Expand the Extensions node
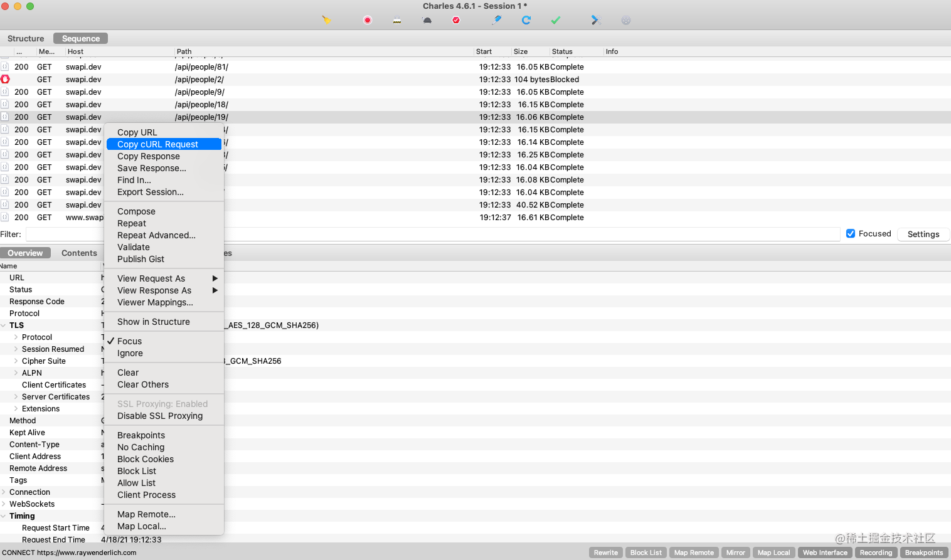 pos(16,409)
